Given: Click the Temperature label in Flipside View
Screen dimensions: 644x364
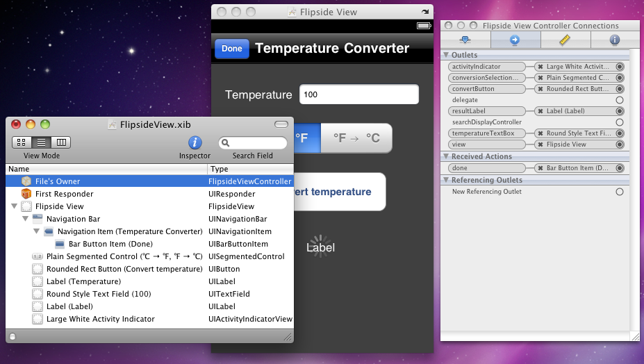Looking at the screenshot, I should pyautogui.click(x=258, y=95).
